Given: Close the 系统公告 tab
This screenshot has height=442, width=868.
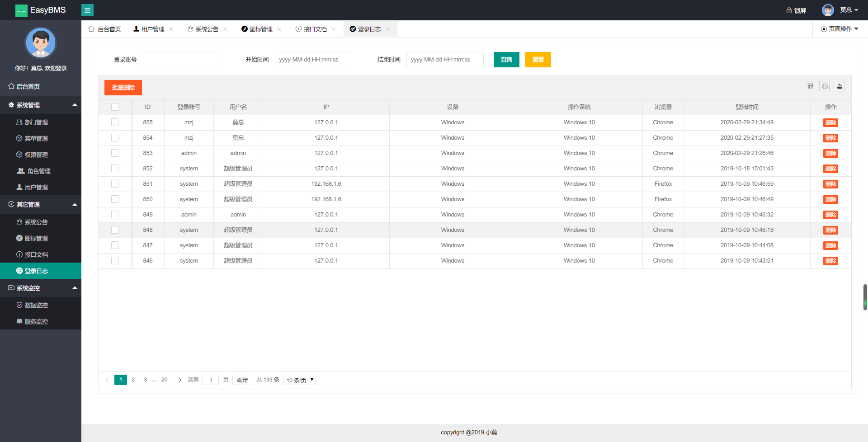Looking at the screenshot, I should [225, 29].
